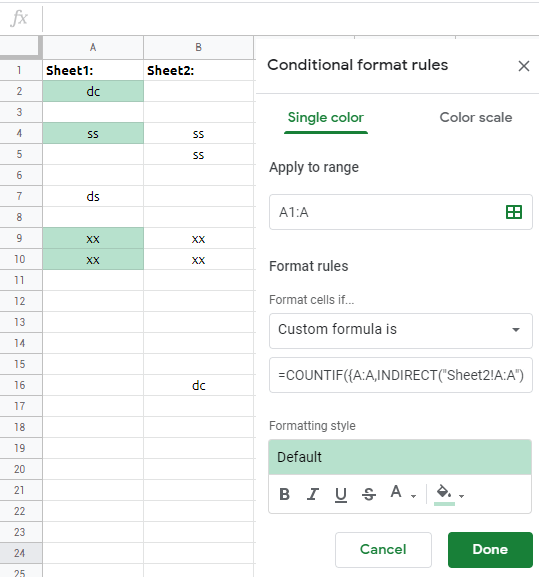This screenshot has height=577, width=539.
Task: Open the Custom formula is dropdown
Action: (401, 330)
